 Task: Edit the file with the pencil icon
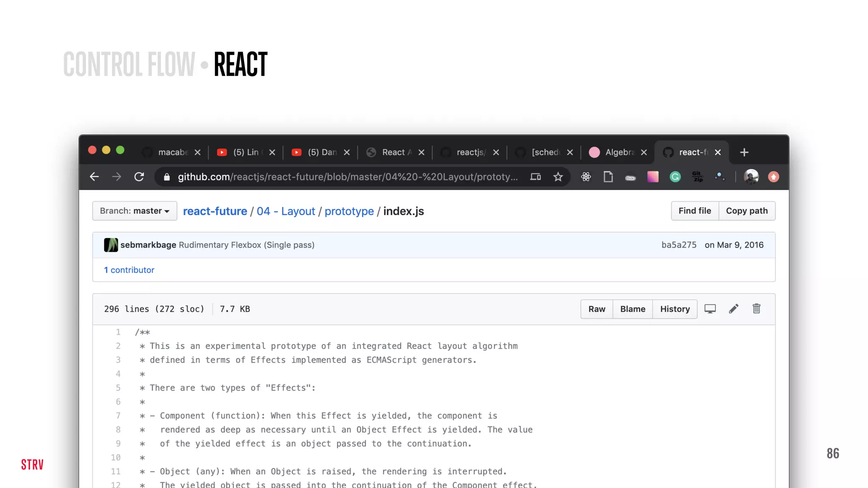(734, 309)
